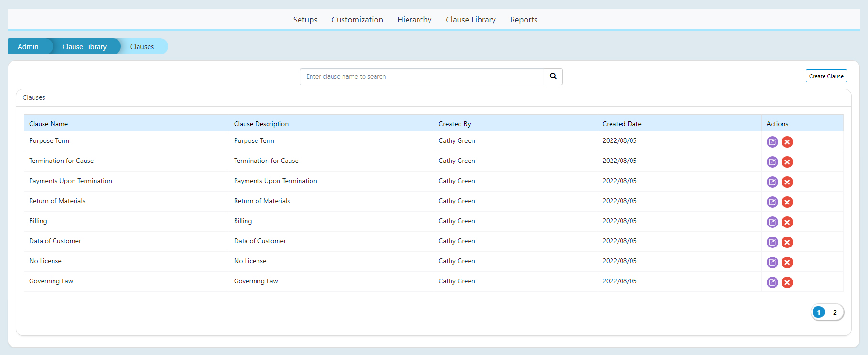Navigate to Admin breadcrumb

pyautogui.click(x=28, y=47)
